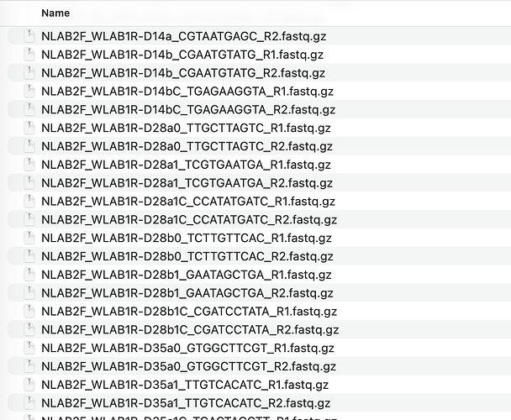
Task: Select file D28b1_GAATAGCTGA_R2.fastq.gz
Action: pos(187,293)
